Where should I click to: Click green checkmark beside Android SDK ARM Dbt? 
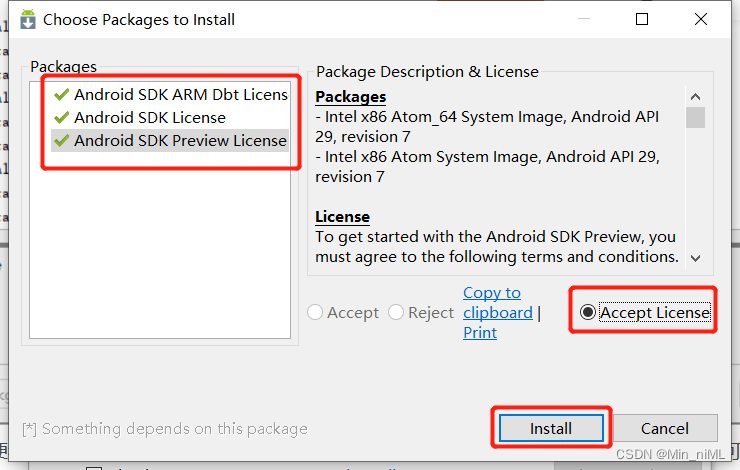point(61,94)
